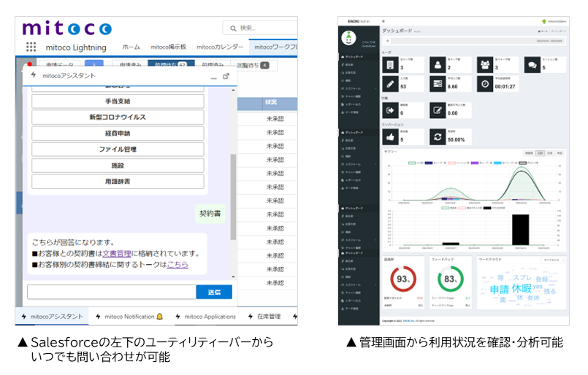This screenshot has height=375, width=588.
Task: Open the ホーム tab
Action: pos(131,47)
